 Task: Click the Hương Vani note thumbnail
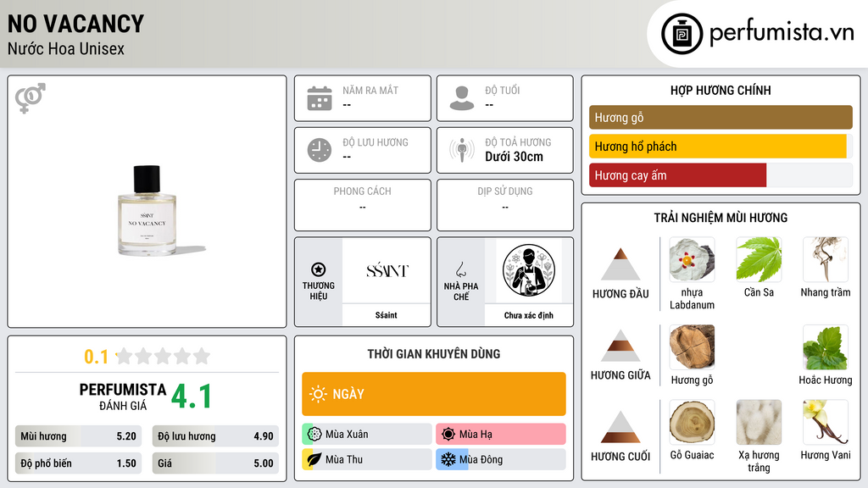click(826, 422)
